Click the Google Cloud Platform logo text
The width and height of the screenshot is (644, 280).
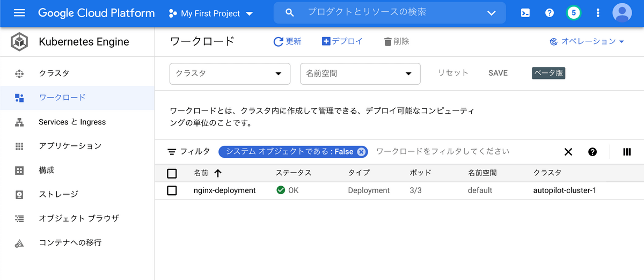[x=97, y=13]
